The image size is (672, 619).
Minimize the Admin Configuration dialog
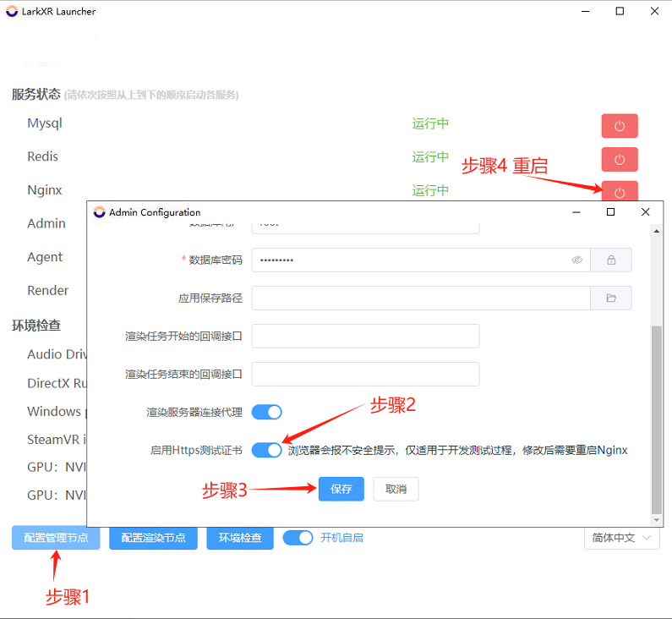(576, 211)
